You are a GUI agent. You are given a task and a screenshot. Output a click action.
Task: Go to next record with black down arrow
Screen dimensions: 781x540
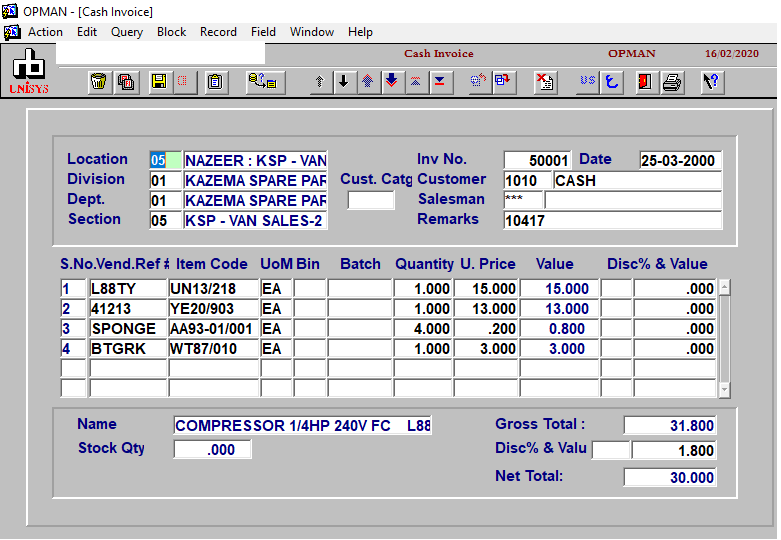click(344, 82)
